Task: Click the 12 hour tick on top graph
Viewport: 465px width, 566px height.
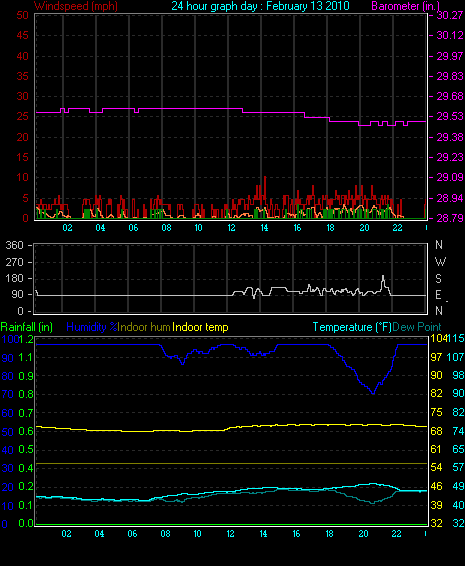Action: click(x=231, y=228)
